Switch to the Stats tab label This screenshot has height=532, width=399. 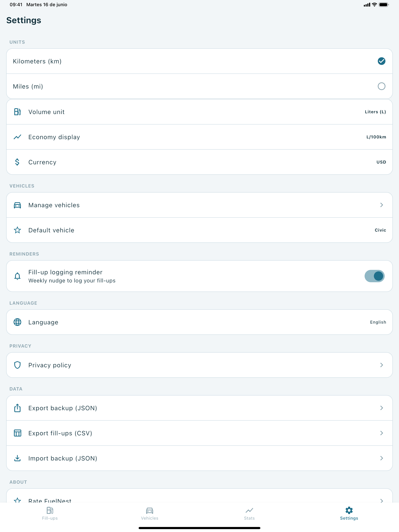(249, 518)
